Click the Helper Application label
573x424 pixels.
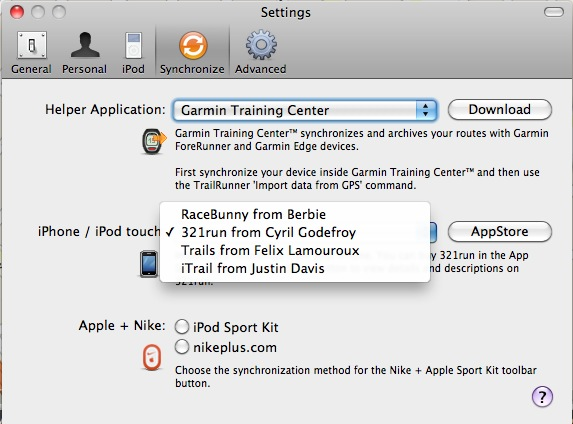(105, 109)
